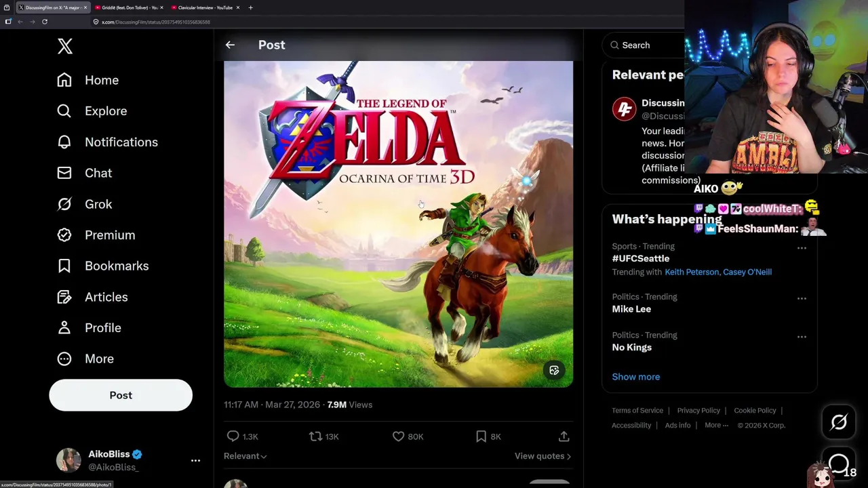
Task: Bookmark the post with 8K
Action: pos(481,436)
